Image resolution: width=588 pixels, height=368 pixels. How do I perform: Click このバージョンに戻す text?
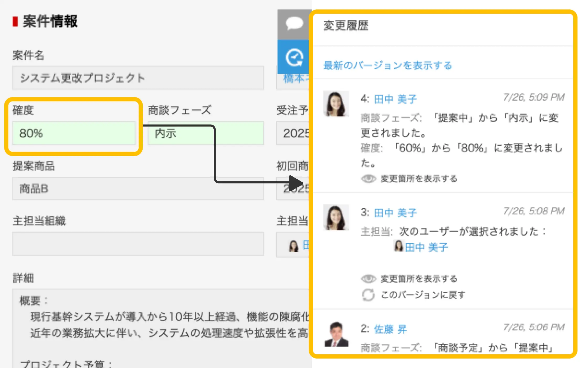(x=423, y=295)
